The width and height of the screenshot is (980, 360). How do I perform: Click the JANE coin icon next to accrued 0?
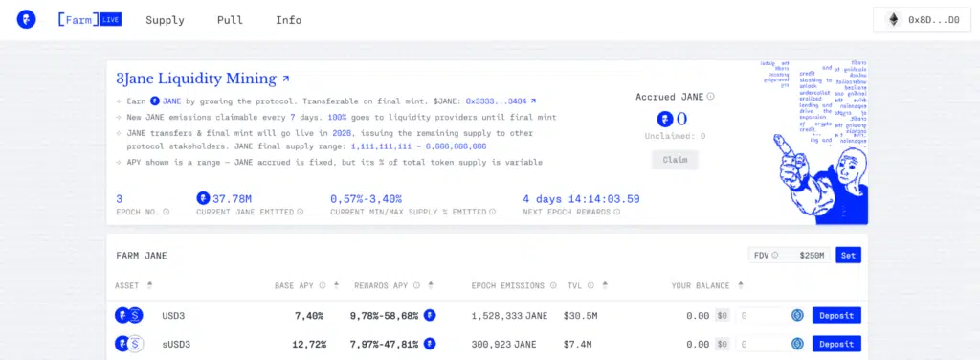(665, 120)
